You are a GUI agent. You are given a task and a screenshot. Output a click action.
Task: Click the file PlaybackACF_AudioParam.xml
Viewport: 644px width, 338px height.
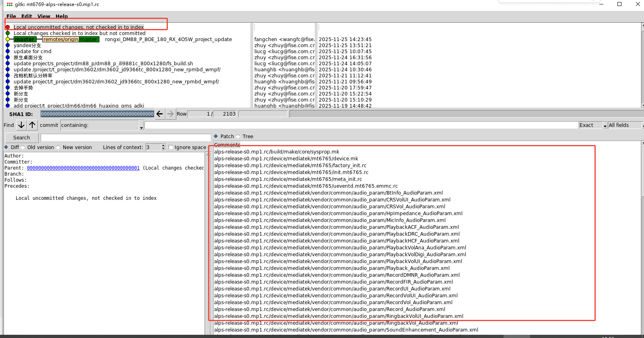click(x=336, y=227)
